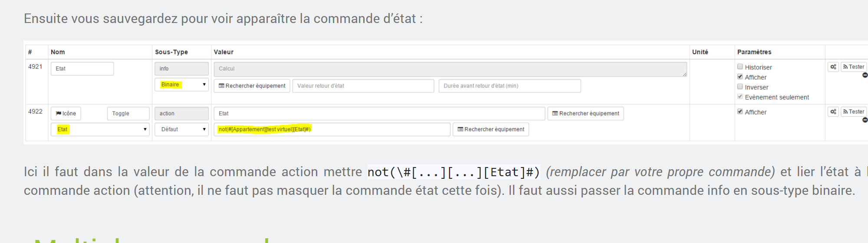Click Rechercher équipement beside the not() formula
This screenshot has width=868, height=243.
coord(490,129)
